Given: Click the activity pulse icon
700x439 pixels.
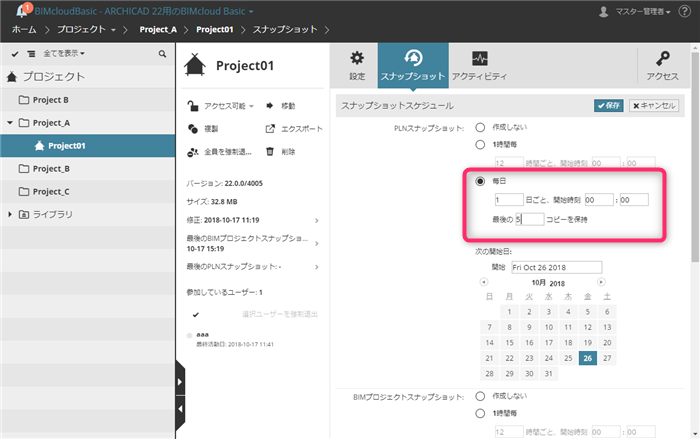Looking at the screenshot, I should pos(480,58).
